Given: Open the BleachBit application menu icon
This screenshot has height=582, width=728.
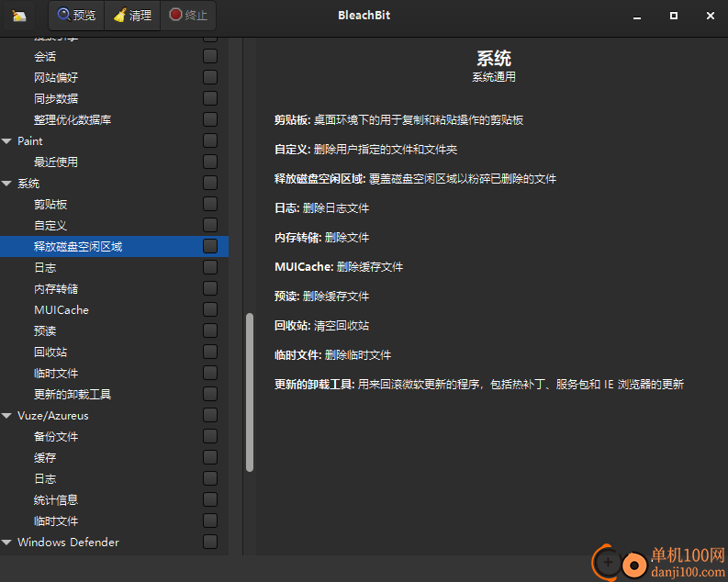Looking at the screenshot, I should pyautogui.click(x=19, y=17).
